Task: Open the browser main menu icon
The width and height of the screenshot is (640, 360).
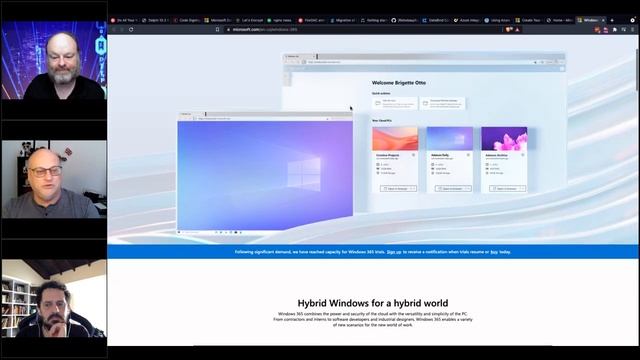Action: click(x=633, y=29)
